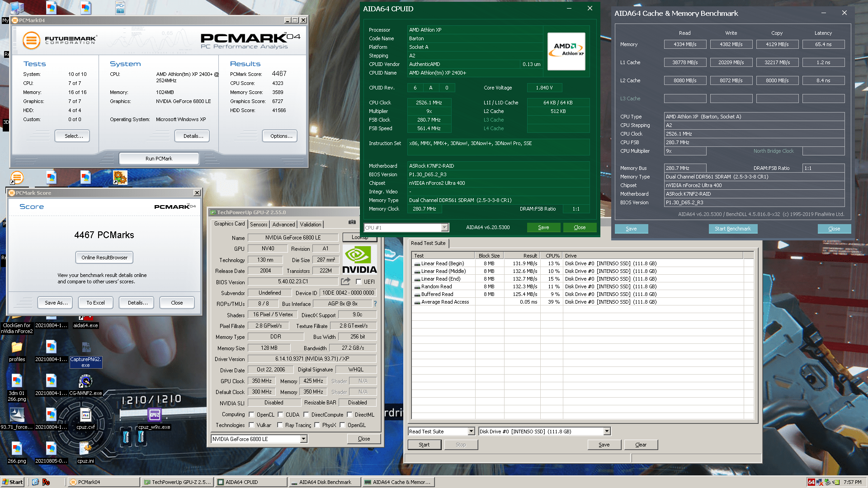
Task: Click Futuremark orange logo in PCMark04
Action: [x=31, y=40]
